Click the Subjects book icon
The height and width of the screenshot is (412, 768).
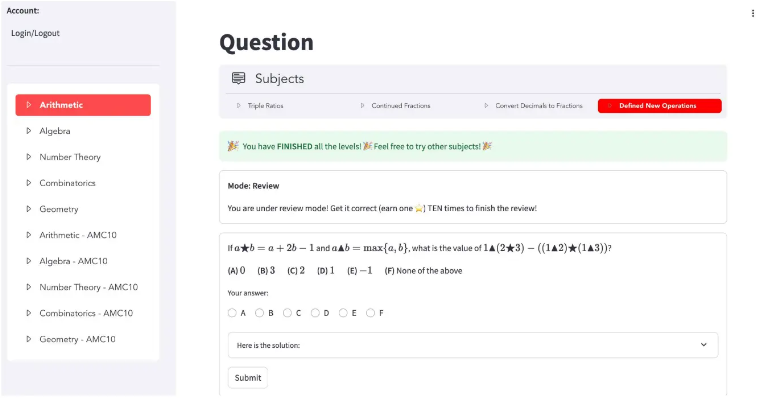pyautogui.click(x=238, y=78)
